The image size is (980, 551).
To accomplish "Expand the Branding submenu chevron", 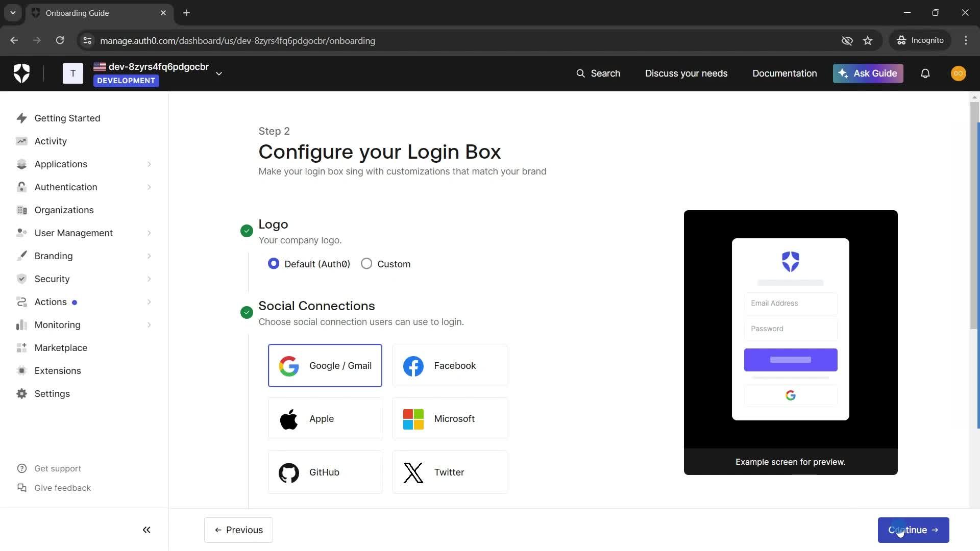I will click(x=149, y=256).
